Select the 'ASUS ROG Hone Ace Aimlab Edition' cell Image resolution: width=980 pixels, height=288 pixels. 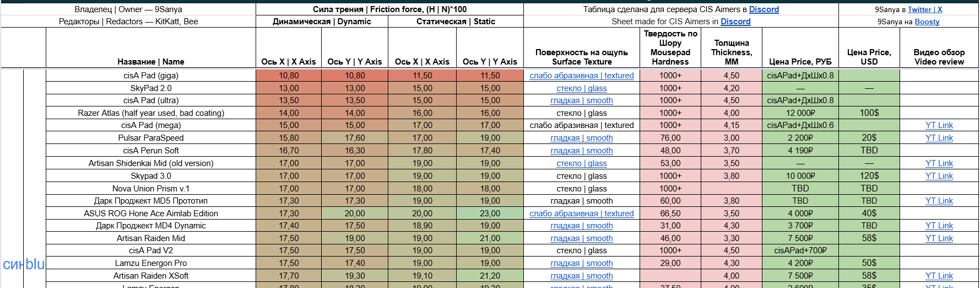151,214
